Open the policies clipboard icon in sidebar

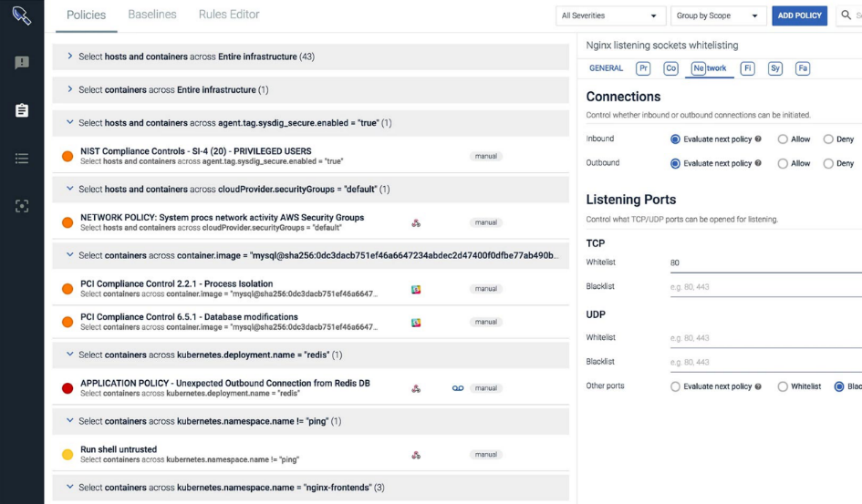[22, 110]
